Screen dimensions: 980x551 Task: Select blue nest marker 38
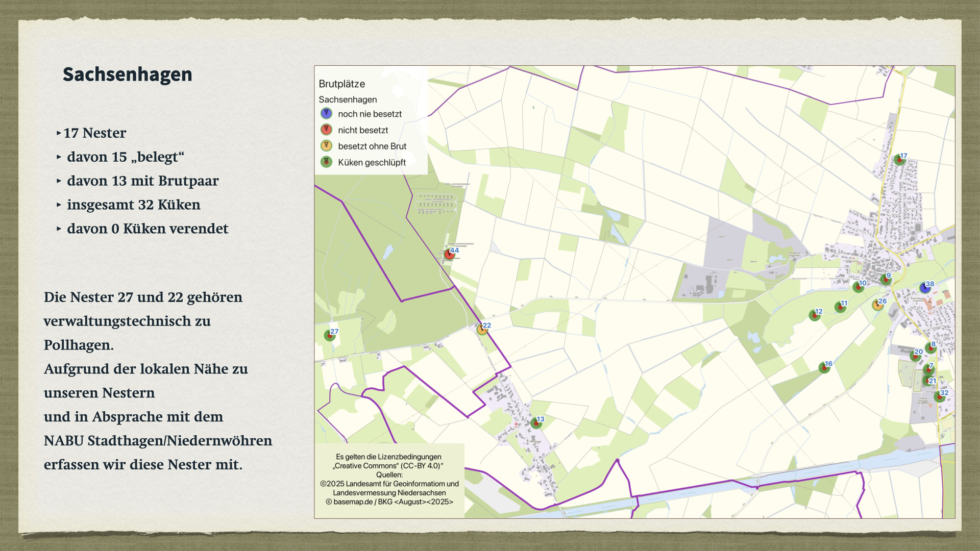tap(925, 288)
